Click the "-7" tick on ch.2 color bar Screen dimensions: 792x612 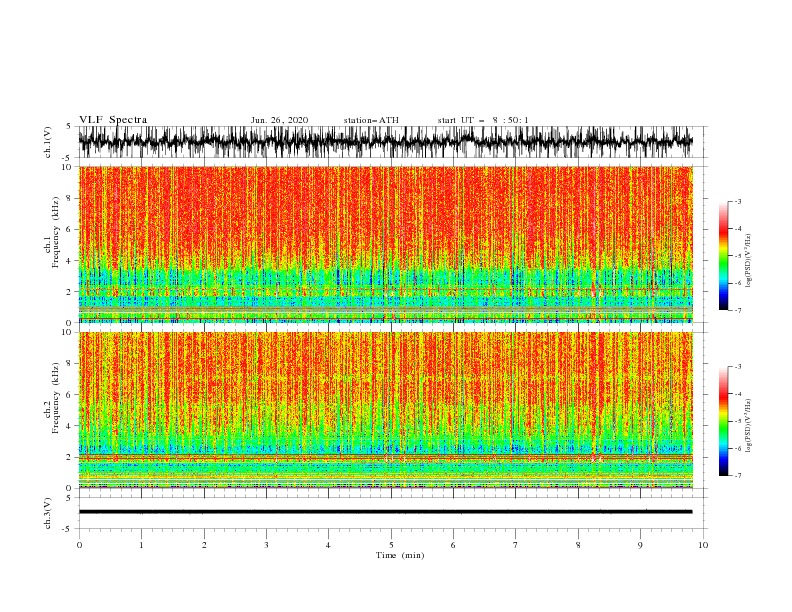click(738, 475)
